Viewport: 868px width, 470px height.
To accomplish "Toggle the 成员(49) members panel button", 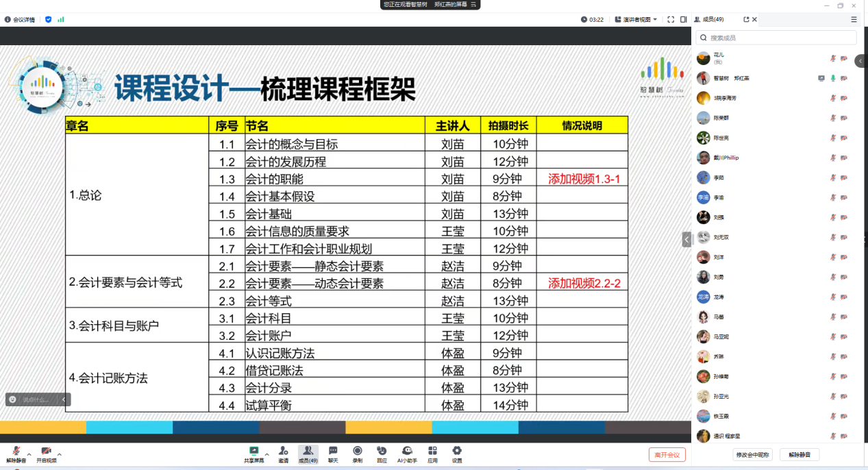I will (308, 454).
